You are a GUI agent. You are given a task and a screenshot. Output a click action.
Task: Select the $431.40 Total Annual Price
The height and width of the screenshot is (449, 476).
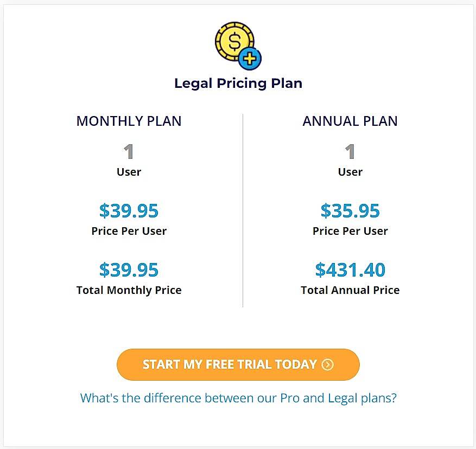pos(350,270)
